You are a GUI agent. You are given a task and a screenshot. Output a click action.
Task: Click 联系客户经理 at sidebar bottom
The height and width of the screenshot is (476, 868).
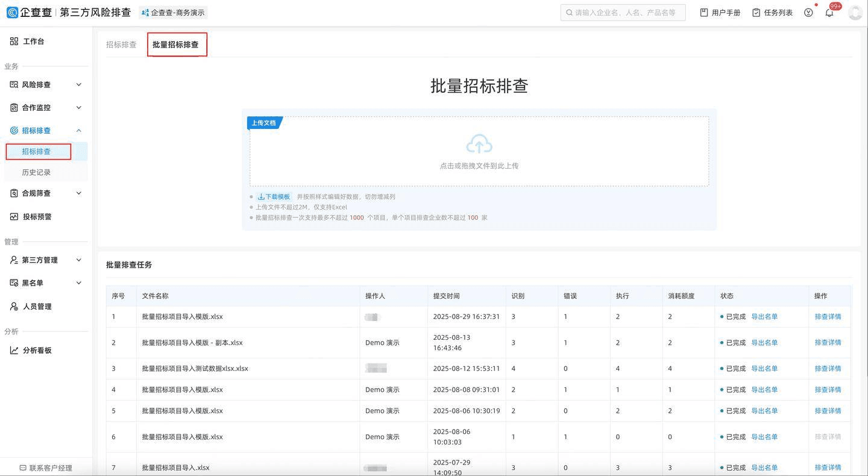coord(46,468)
